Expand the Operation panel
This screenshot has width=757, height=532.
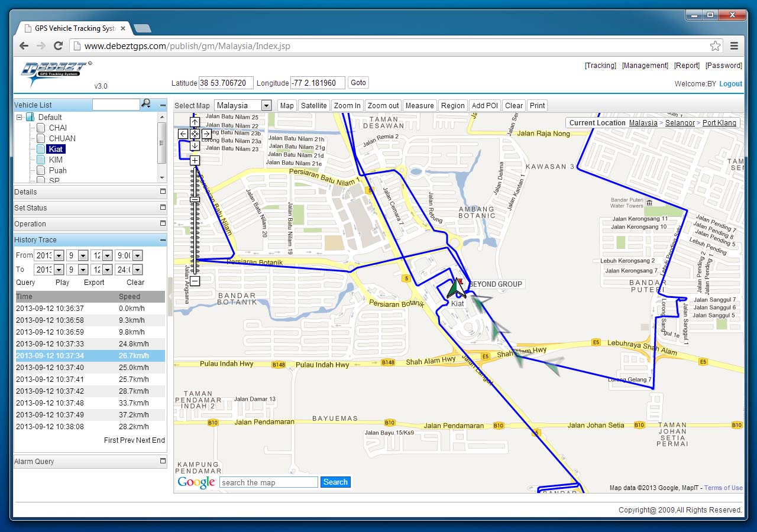(163, 223)
